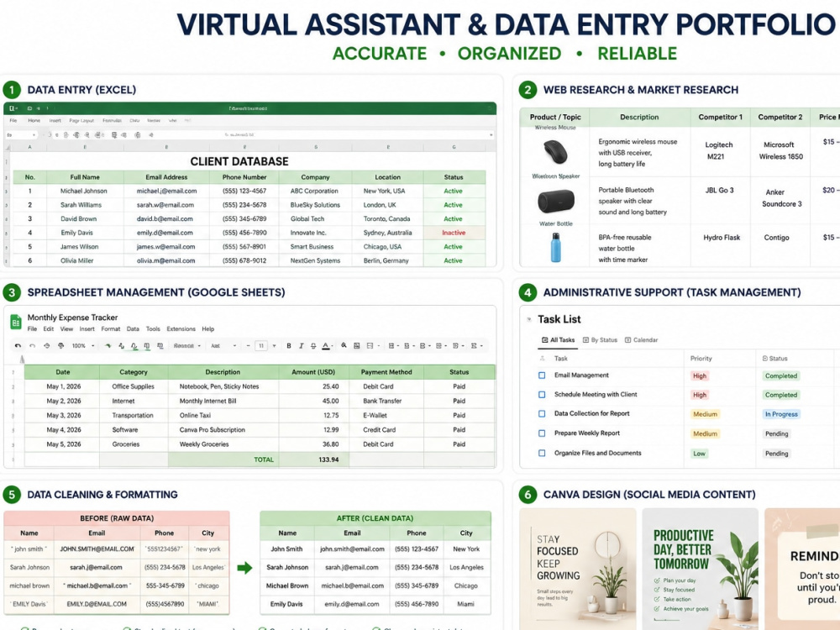Click the Payment Method header in expense tracker
Image resolution: width=840 pixels, height=630 pixels.
coord(386,372)
